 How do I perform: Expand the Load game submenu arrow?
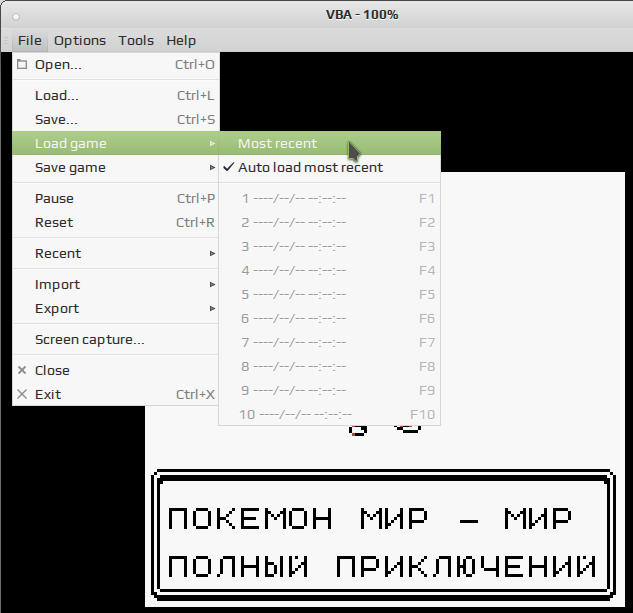pyautogui.click(x=212, y=143)
